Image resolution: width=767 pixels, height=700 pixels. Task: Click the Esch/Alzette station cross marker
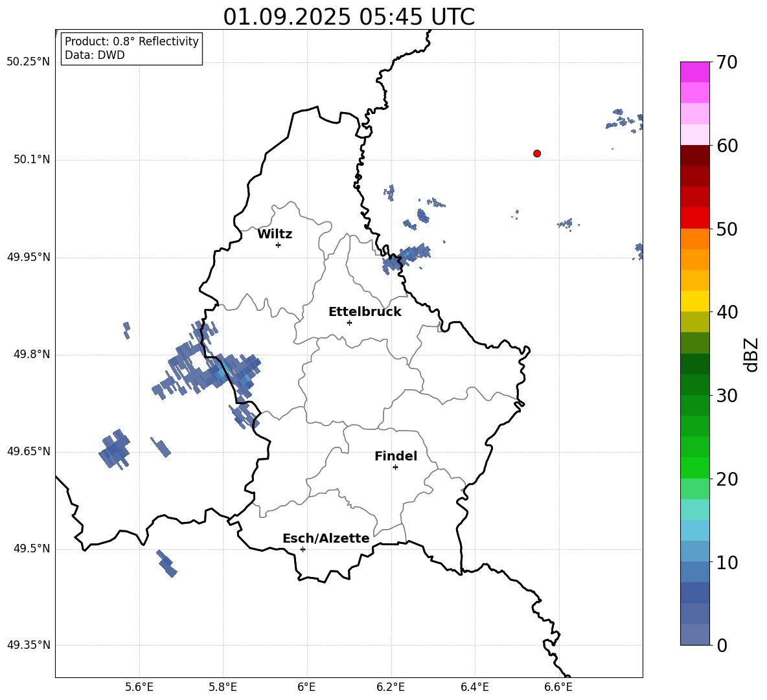(303, 549)
